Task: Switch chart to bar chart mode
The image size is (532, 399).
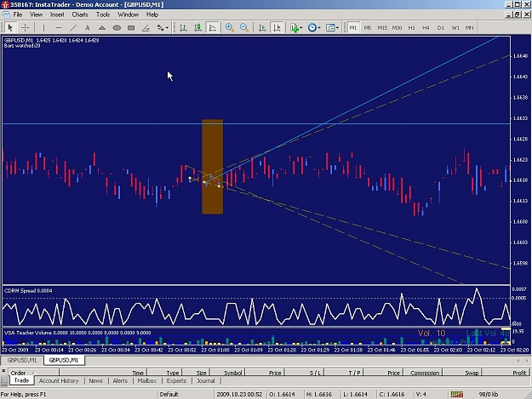Action: click(184, 28)
